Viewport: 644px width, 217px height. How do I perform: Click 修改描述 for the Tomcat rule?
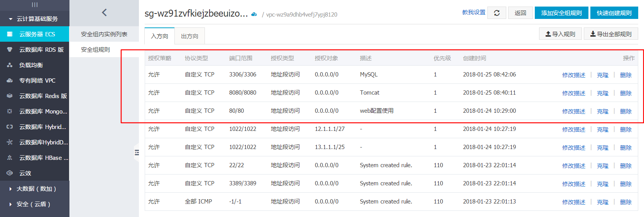(x=574, y=93)
